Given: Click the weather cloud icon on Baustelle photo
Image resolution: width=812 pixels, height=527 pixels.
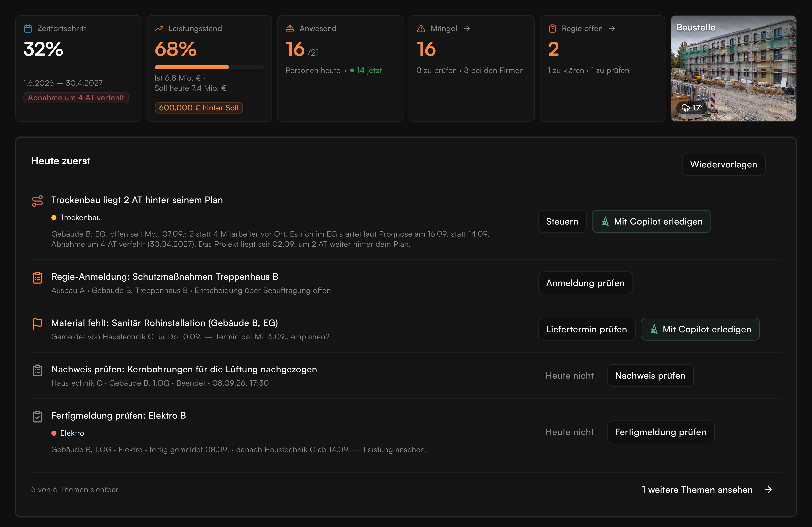Looking at the screenshot, I should [x=685, y=108].
